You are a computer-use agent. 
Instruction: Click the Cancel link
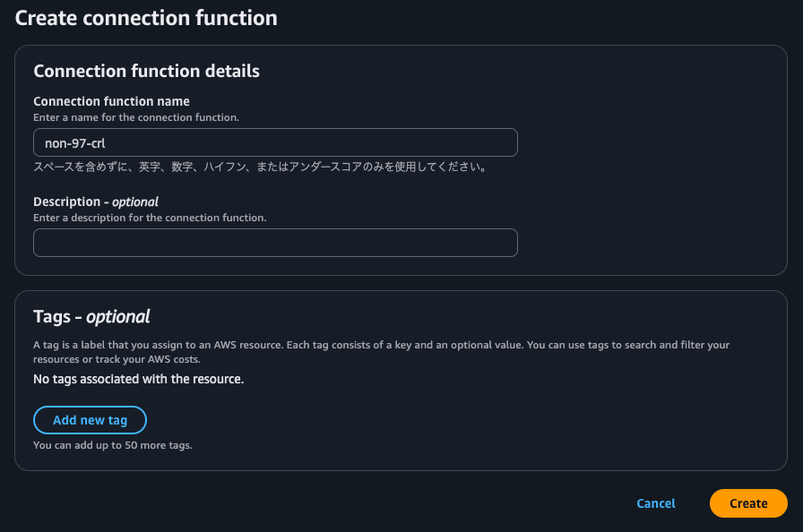pyautogui.click(x=656, y=503)
